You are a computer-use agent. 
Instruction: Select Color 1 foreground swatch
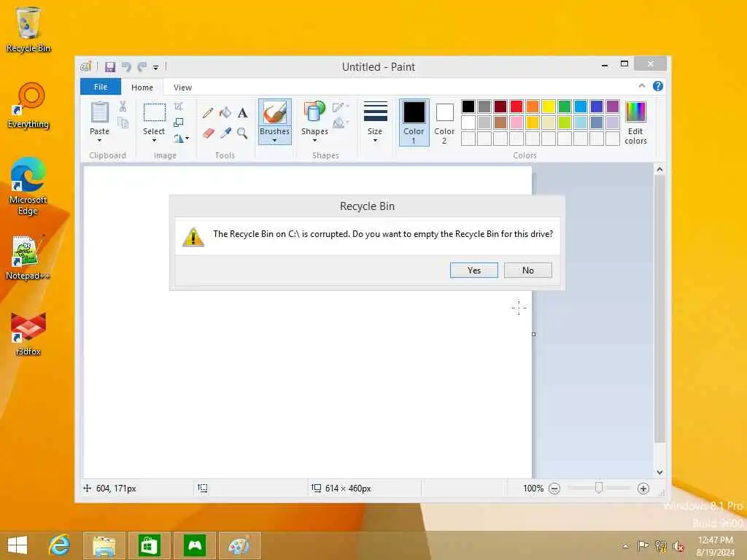(x=414, y=122)
